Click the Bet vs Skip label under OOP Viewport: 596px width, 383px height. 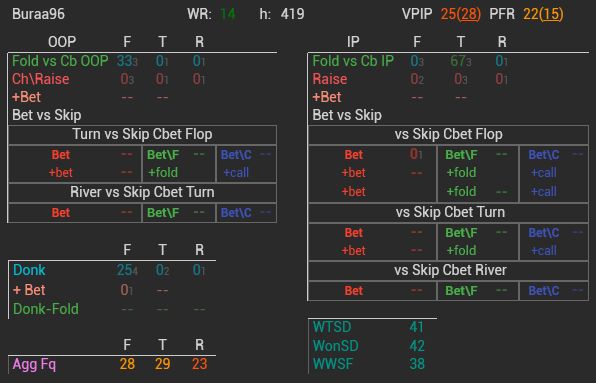pyautogui.click(x=47, y=115)
